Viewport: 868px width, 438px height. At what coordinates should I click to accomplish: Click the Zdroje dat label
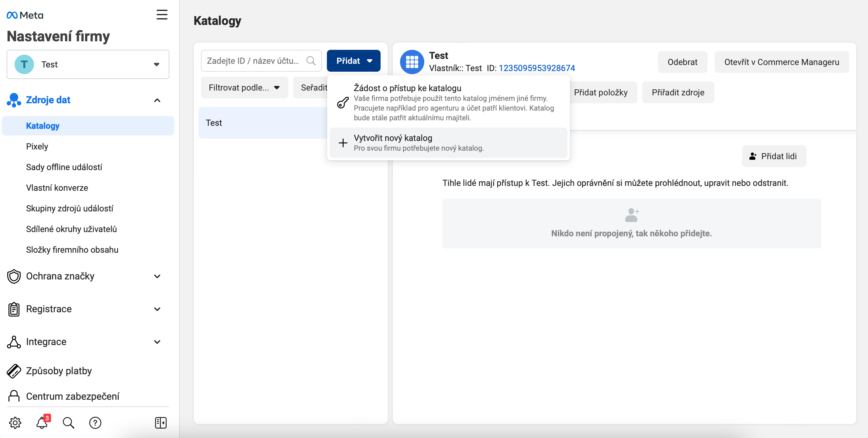coord(48,100)
